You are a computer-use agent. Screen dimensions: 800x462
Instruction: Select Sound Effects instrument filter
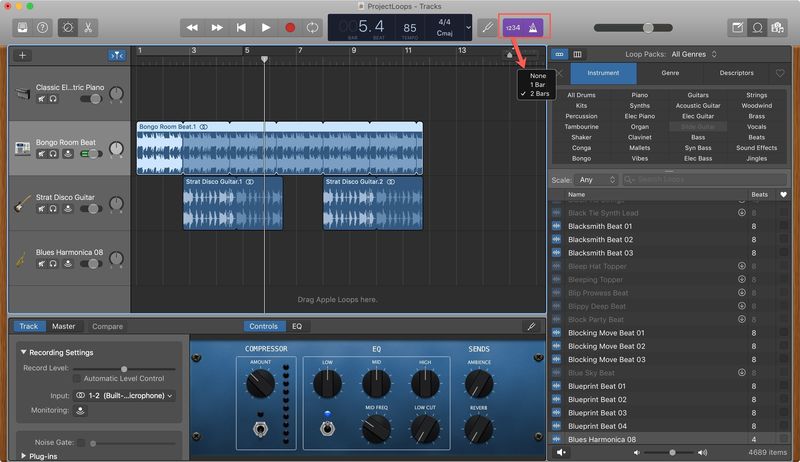[756, 148]
